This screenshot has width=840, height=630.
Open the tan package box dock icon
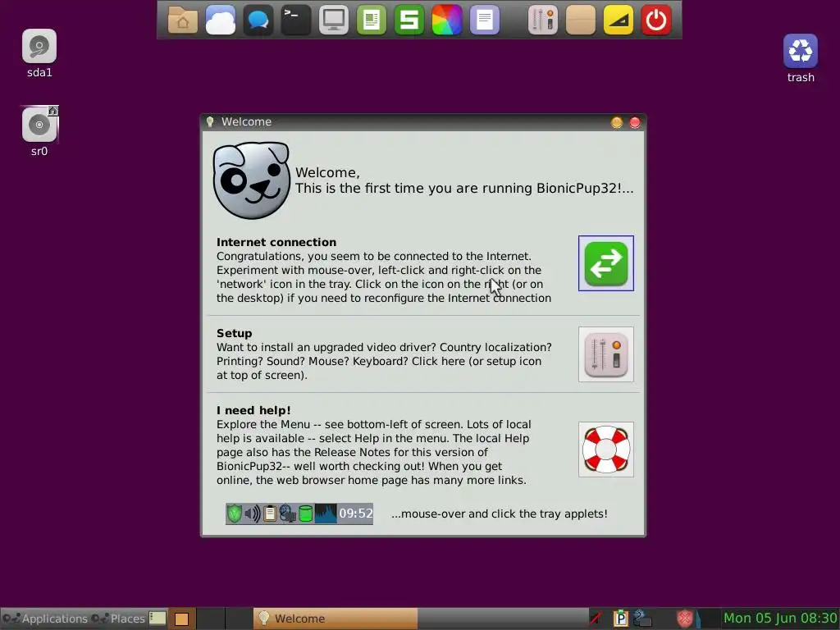581,21
